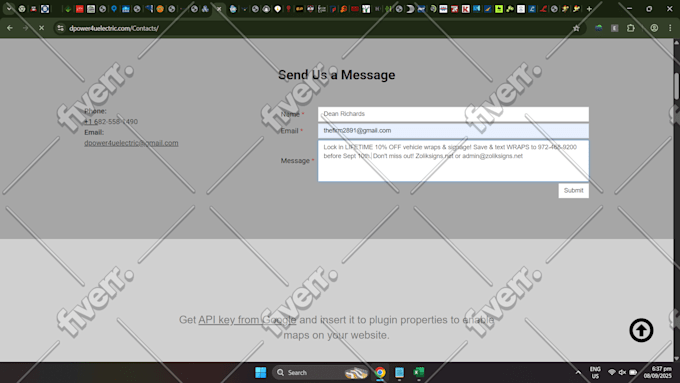Viewport: 680px width, 383px height.
Task: Open the Chrome profile avatar
Action: [654, 28]
